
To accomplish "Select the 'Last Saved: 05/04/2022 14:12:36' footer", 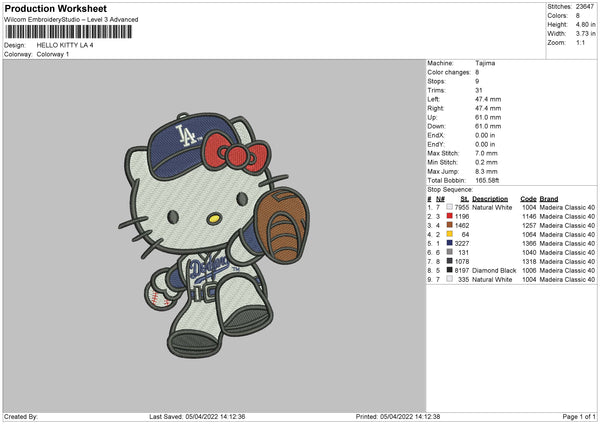I will tap(197, 417).
